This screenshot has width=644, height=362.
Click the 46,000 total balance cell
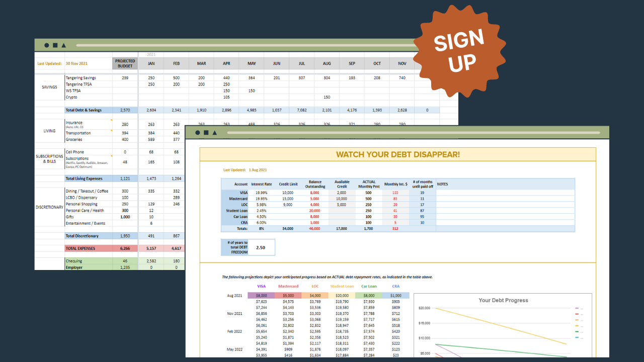click(315, 229)
